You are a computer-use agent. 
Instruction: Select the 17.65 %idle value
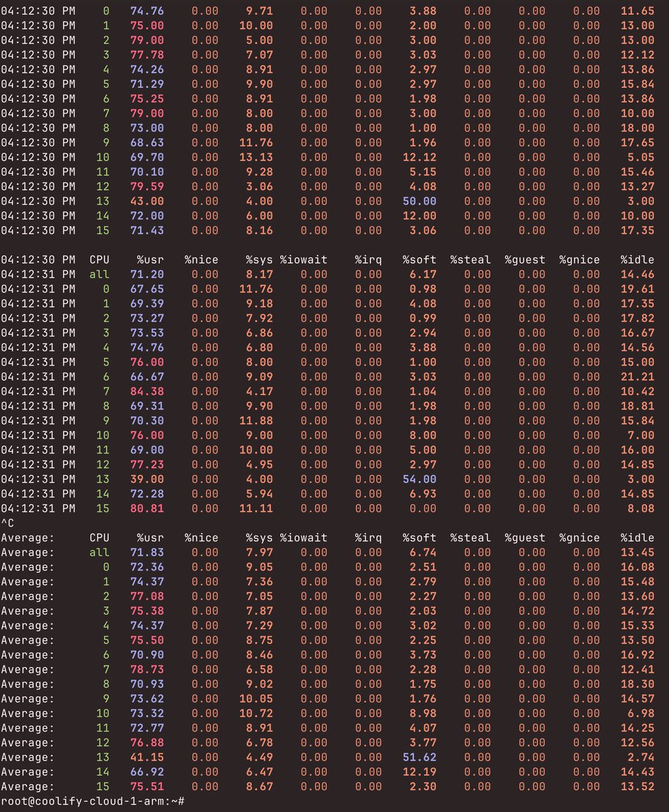638,143
